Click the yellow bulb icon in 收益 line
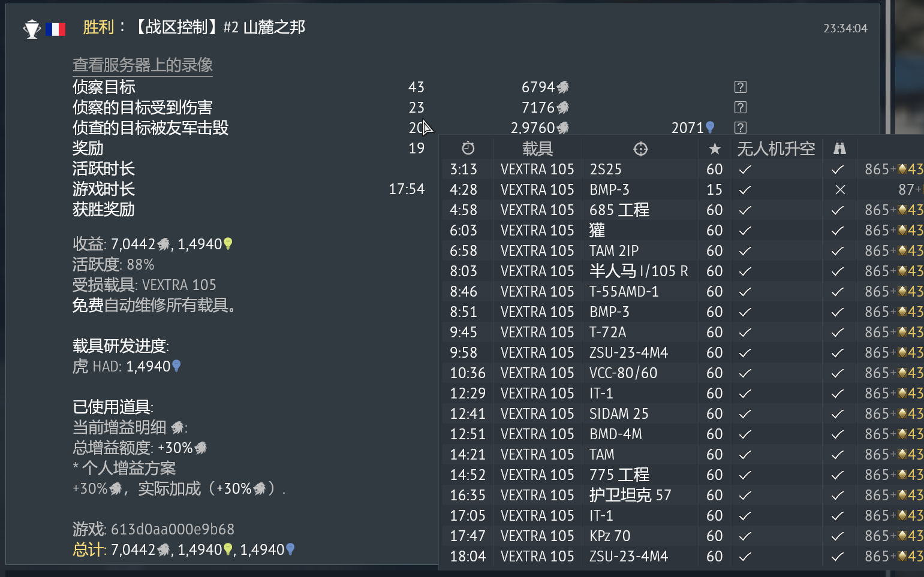This screenshot has width=924, height=577. pos(228,244)
